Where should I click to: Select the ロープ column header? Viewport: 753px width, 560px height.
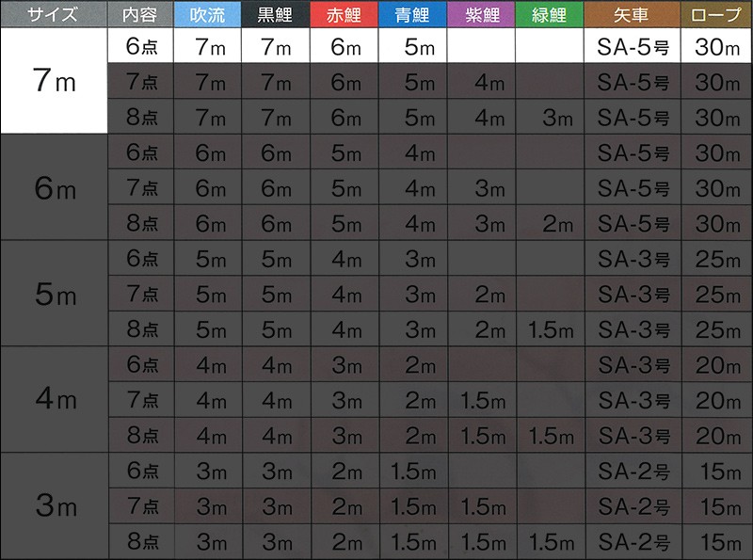pyautogui.click(x=717, y=14)
